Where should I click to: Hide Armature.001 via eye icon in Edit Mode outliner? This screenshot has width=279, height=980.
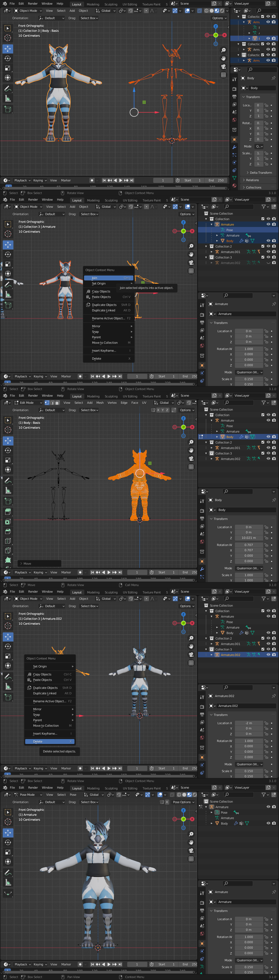268,448
